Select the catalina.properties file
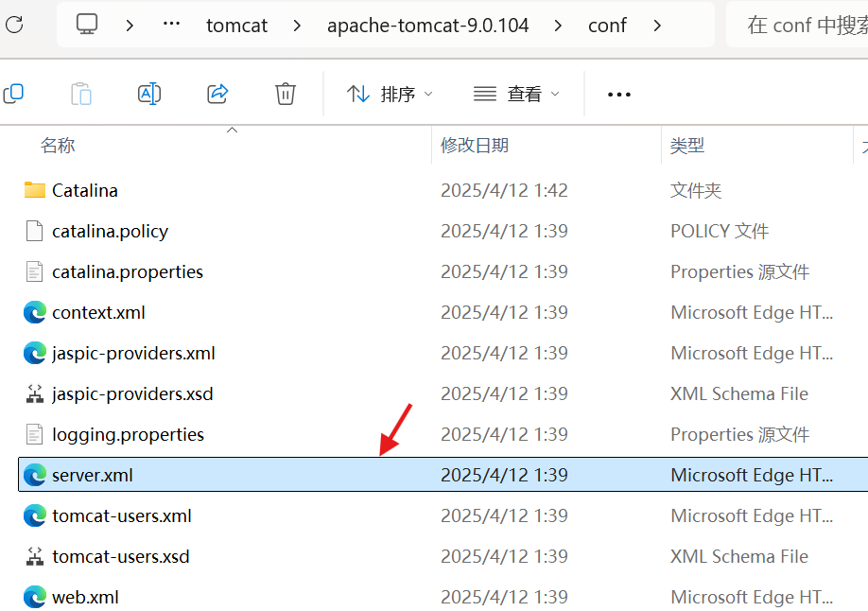868x611 pixels. point(128,272)
